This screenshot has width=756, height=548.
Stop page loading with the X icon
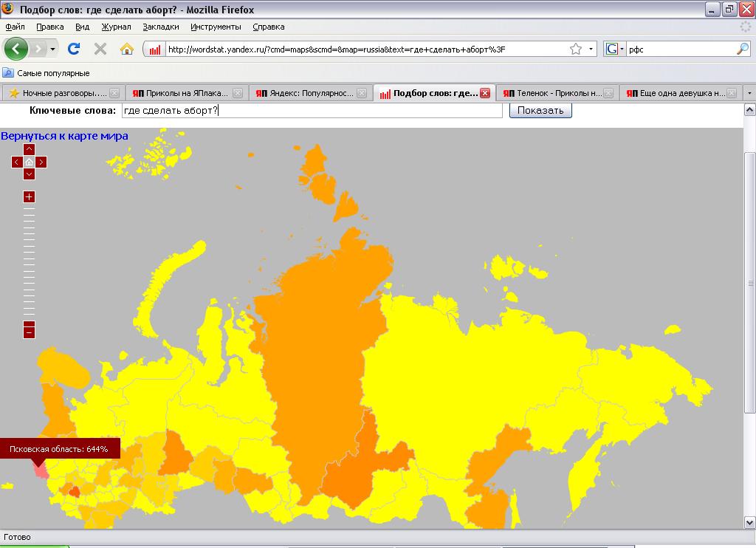tap(100, 49)
